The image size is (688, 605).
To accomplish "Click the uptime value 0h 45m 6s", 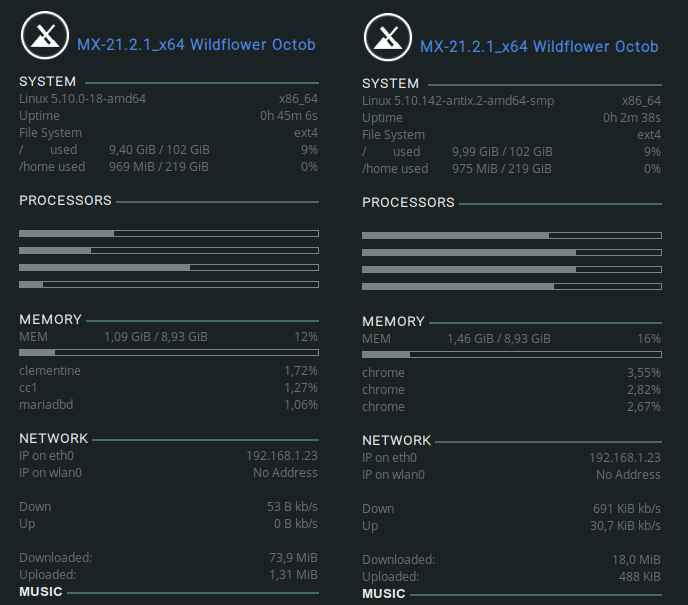I will point(289,116).
